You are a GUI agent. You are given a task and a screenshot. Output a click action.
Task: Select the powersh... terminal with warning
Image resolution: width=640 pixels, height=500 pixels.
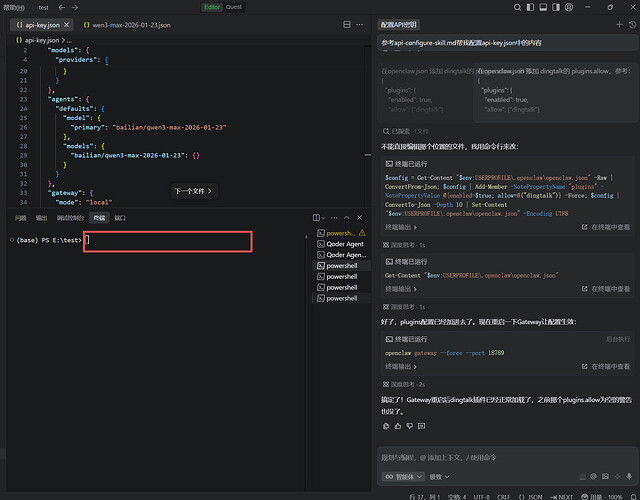pos(342,233)
